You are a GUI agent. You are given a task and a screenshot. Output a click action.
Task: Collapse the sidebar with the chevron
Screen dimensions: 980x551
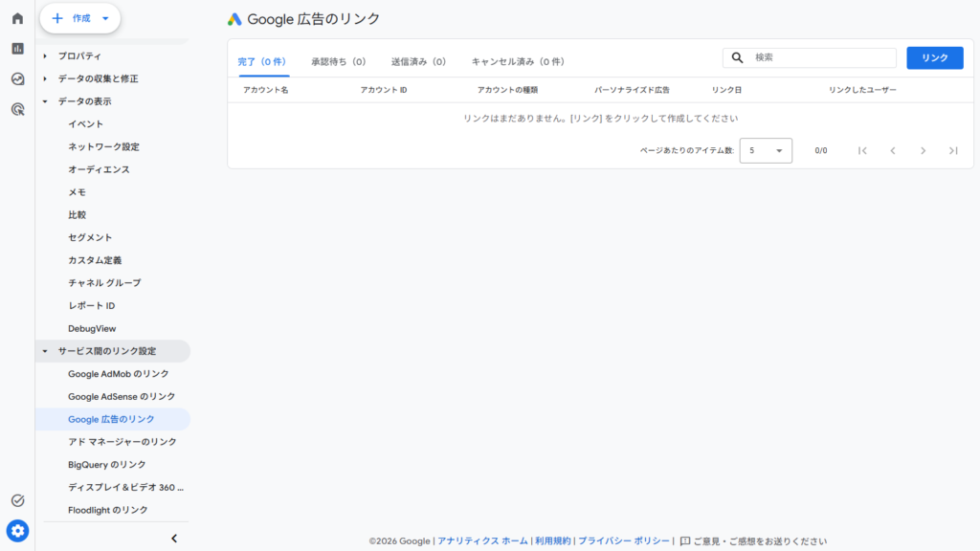[x=174, y=538]
